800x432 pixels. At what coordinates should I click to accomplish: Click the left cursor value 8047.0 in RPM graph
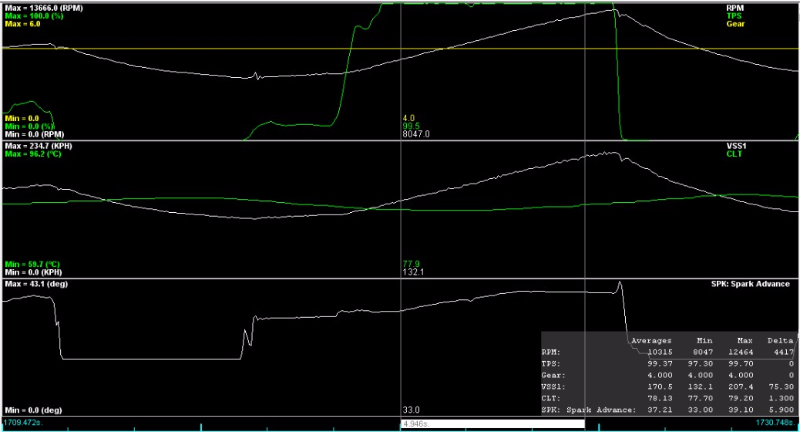coord(415,133)
